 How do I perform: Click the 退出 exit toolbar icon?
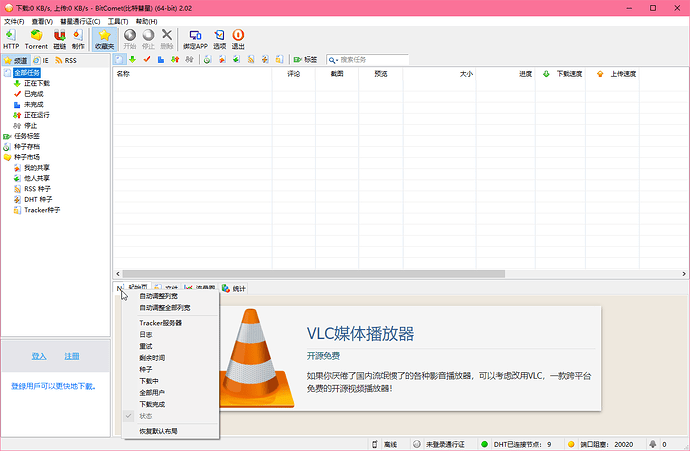[x=238, y=39]
